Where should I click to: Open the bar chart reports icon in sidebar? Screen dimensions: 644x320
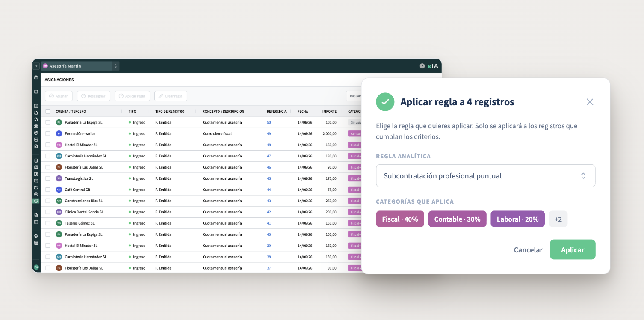pyautogui.click(x=36, y=106)
